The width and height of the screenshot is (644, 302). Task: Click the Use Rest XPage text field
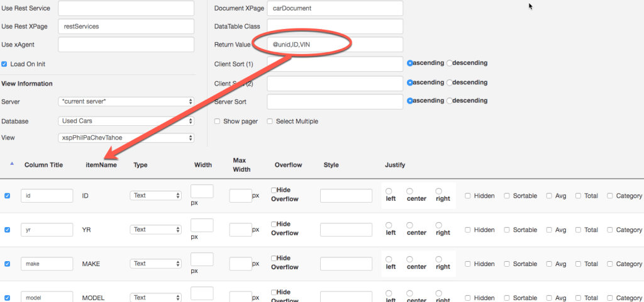coord(126,26)
